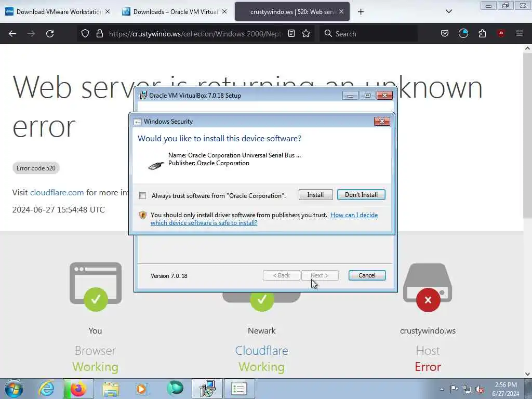Close the VMware Workstation tab
The width and height of the screenshot is (532, 399).
[x=108, y=11]
